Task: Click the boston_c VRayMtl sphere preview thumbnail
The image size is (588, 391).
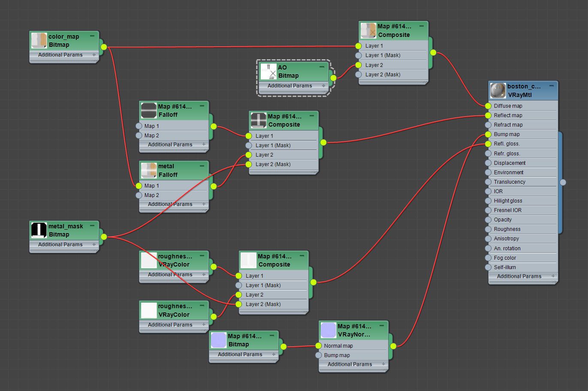Action: [498, 91]
